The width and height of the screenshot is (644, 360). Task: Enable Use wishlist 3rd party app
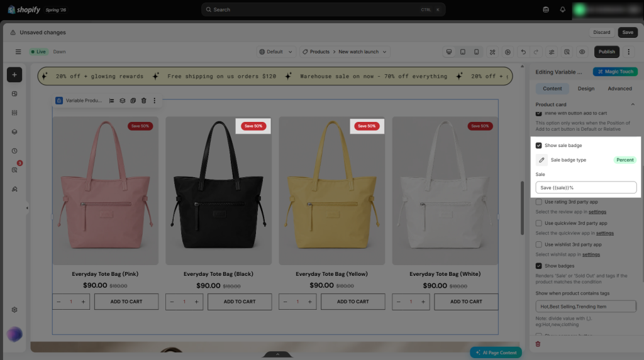click(x=539, y=244)
